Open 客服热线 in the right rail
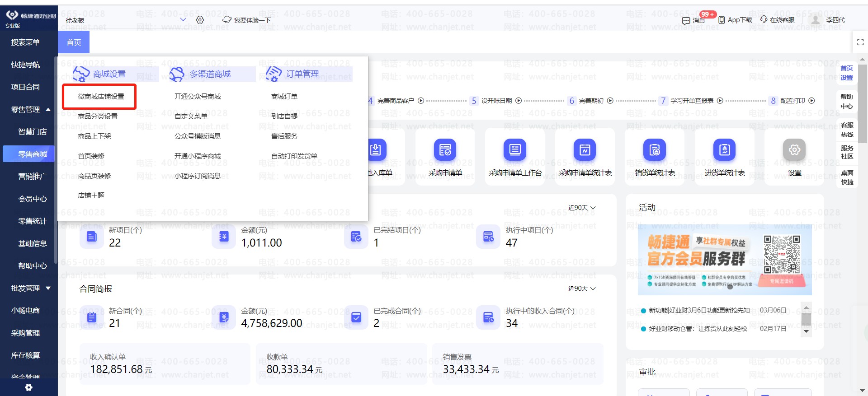The width and height of the screenshot is (868, 396). pos(847,130)
